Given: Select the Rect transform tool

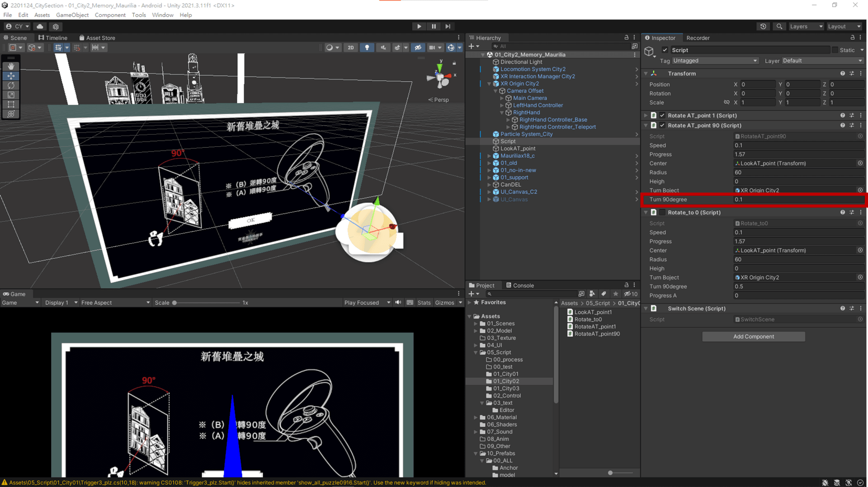Looking at the screenshot, I should (11, 104).
